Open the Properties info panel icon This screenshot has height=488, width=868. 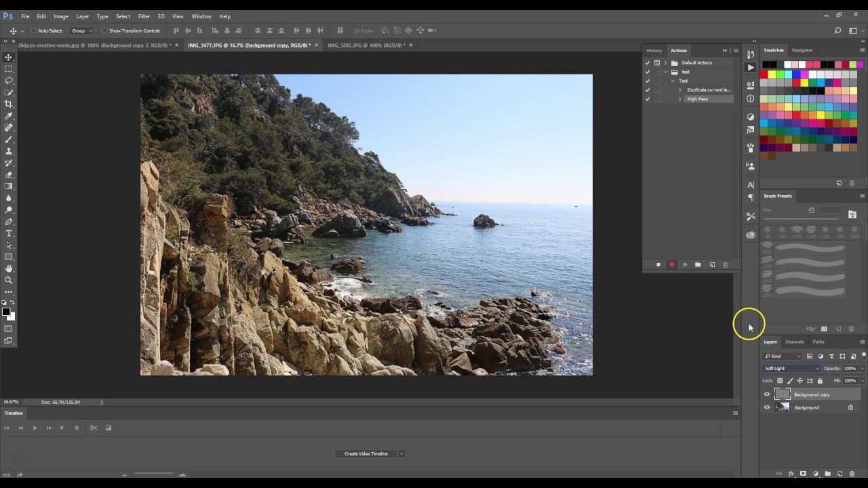750,98
